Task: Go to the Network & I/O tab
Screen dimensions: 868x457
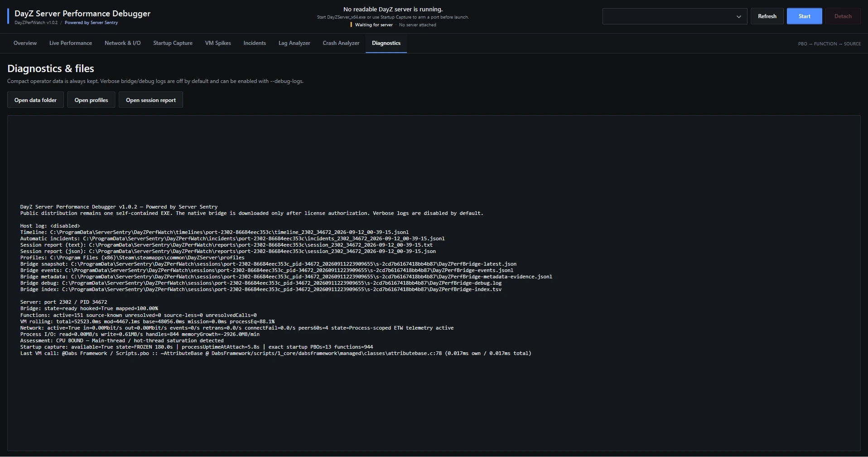Action: [122, 43]
